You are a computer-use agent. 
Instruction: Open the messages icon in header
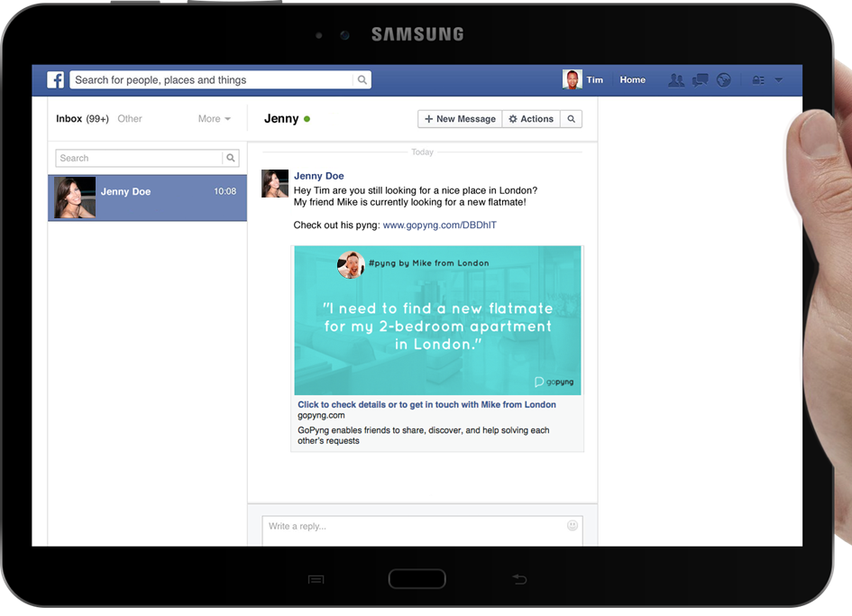700,80
